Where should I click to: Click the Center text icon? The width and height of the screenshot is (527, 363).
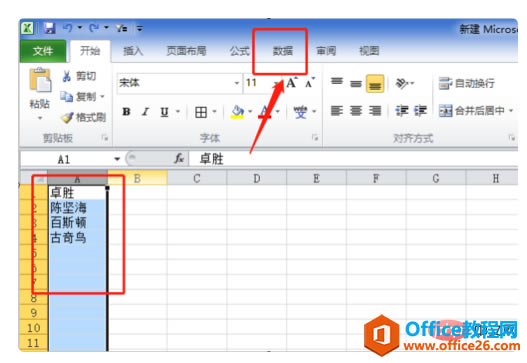(x=356, y=111)
